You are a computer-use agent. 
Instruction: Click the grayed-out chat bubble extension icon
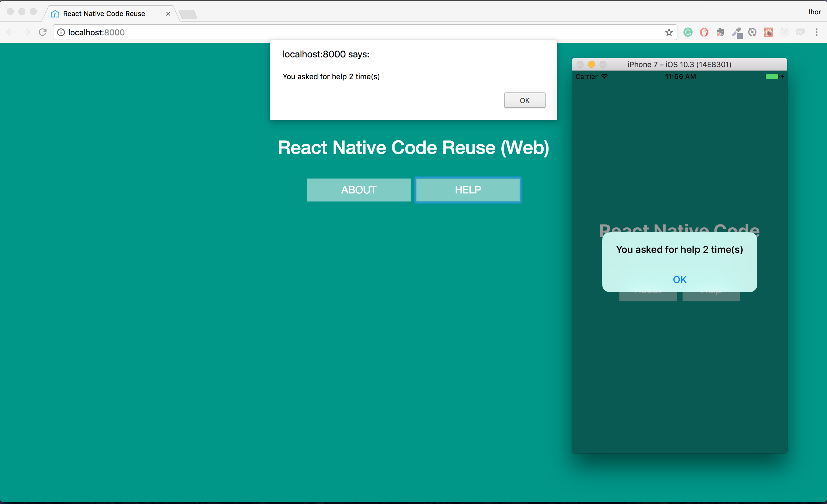pyautogui.click(x=801, y=32)
